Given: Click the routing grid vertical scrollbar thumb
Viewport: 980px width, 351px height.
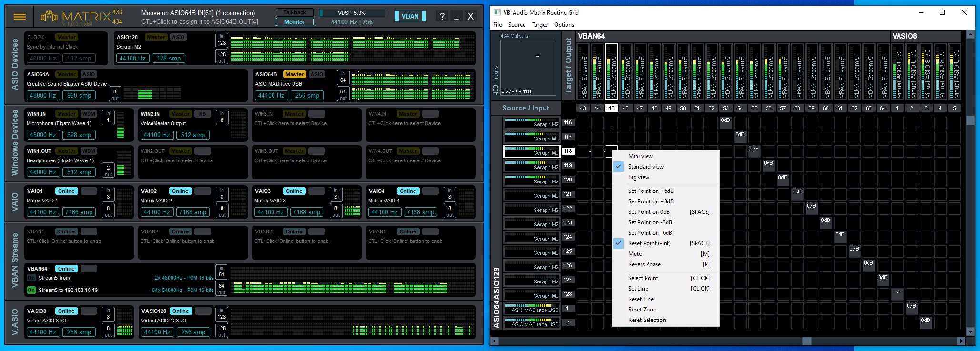Looking at the screenshot, I should 970,120.
